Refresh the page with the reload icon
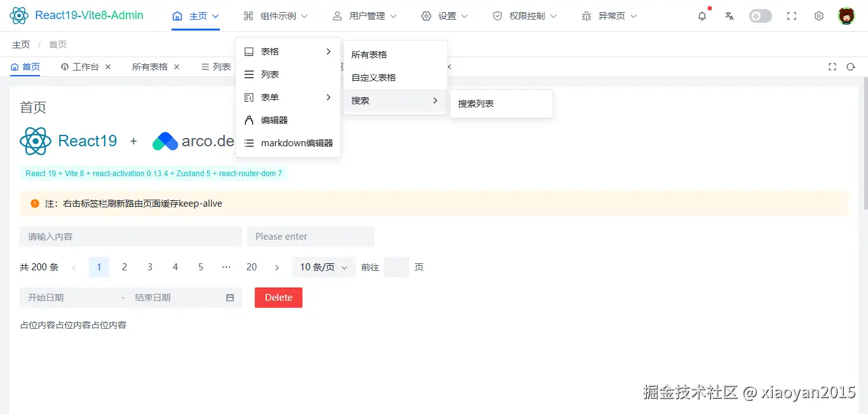The image size is (868, 414). [851, 67]
